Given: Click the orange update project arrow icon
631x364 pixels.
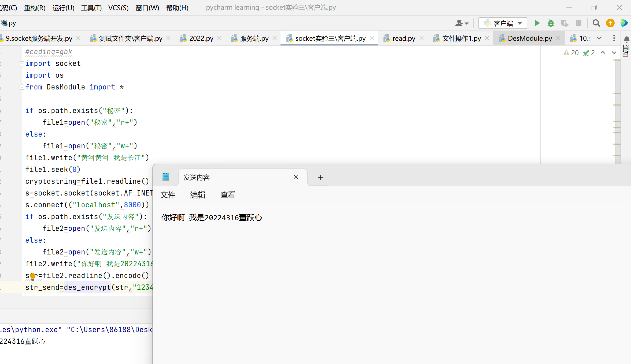Looking at the screenshot, I should click(610, 23).
